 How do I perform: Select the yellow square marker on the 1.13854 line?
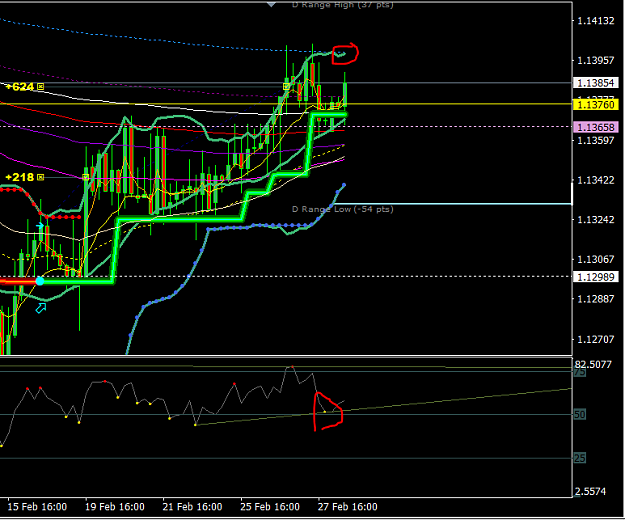[286, 86]
